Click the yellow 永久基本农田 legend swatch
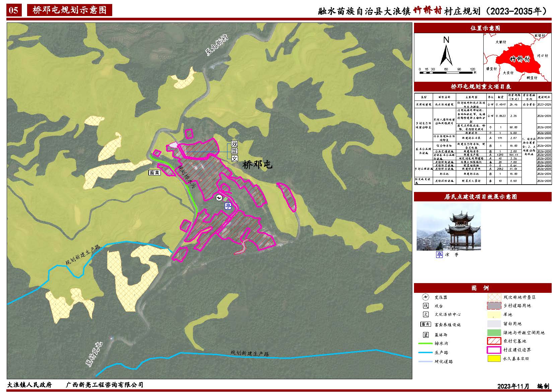Screen dimensions: 554x392 pyautogui.click(x=494, y=358)
